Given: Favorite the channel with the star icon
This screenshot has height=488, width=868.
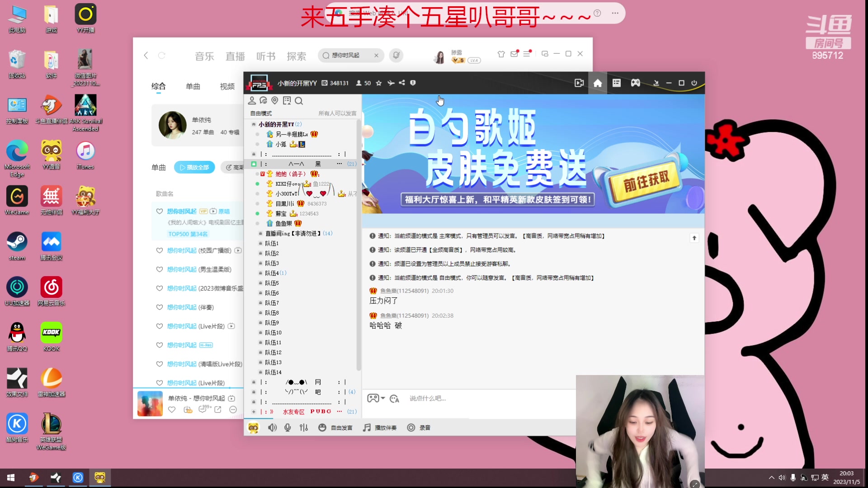Looking at the screenshot, I should pos(379,83).
